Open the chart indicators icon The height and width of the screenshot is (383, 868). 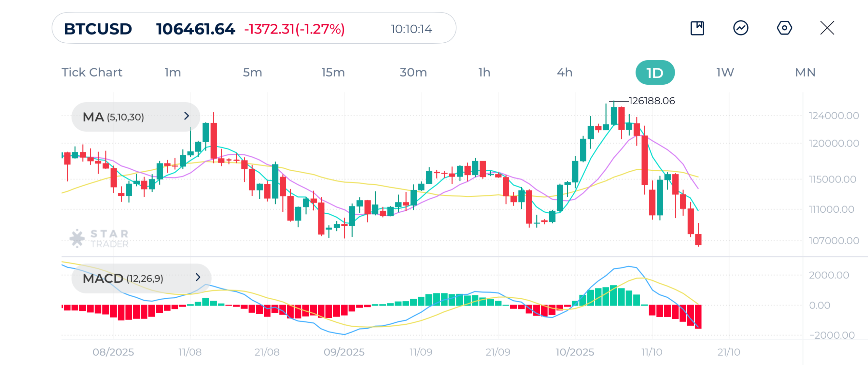pos(741,28)
